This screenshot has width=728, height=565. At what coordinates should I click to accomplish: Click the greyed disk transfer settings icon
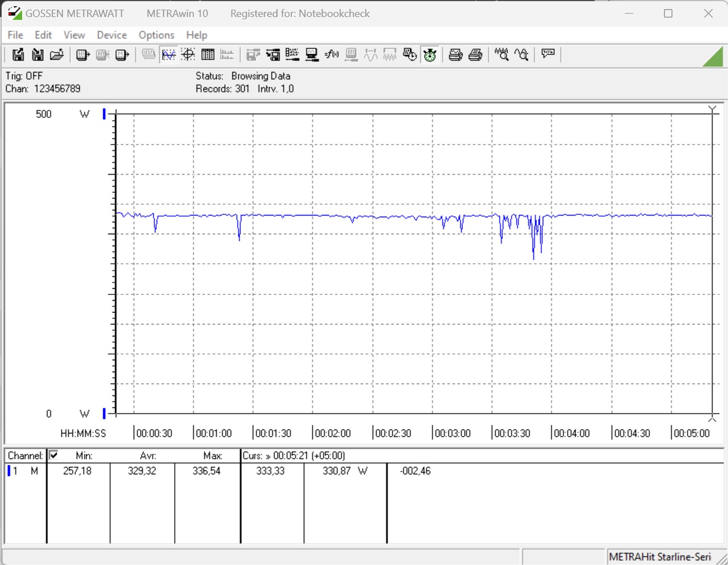[x=253, y=54]
